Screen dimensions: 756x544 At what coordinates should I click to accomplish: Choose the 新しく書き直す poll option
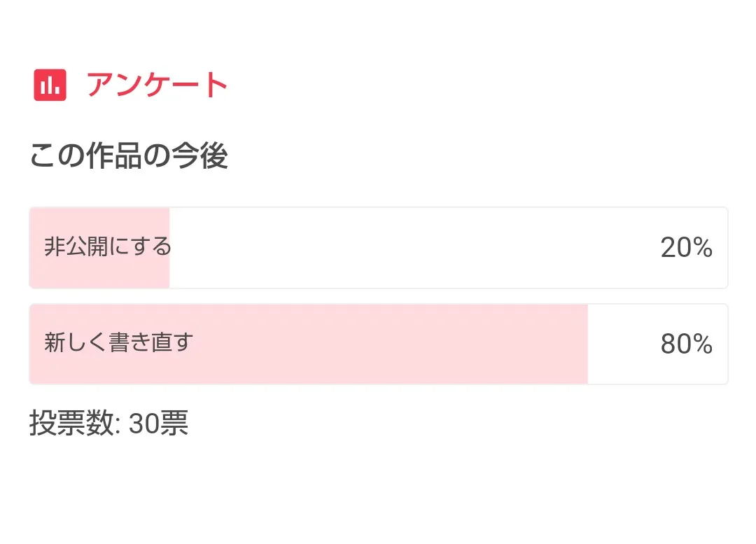click(378, 344)
